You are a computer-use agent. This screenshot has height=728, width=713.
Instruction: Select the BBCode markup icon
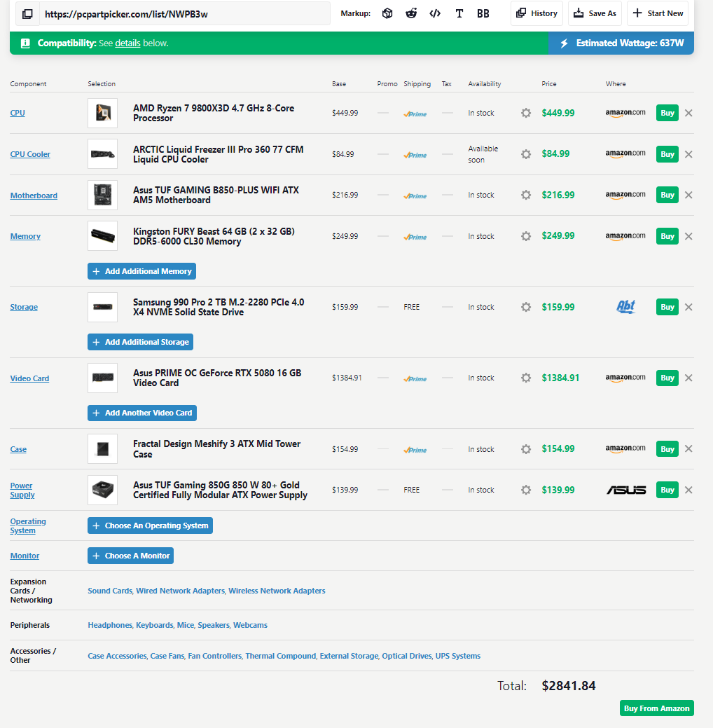tap(483, 13)
